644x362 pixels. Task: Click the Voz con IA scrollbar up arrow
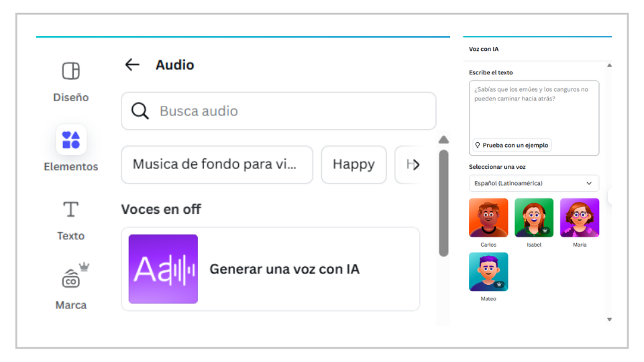click(610, 65)
